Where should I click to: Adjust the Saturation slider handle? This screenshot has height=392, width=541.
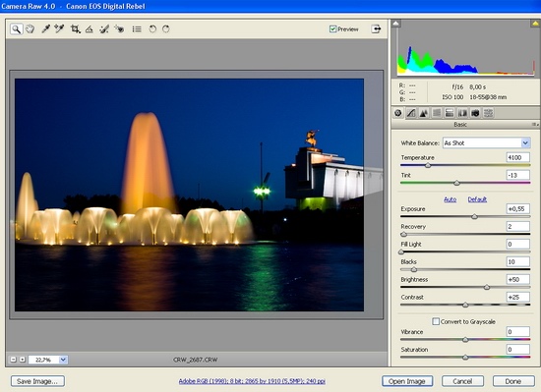pyautogui.click(x=465, y=358)
